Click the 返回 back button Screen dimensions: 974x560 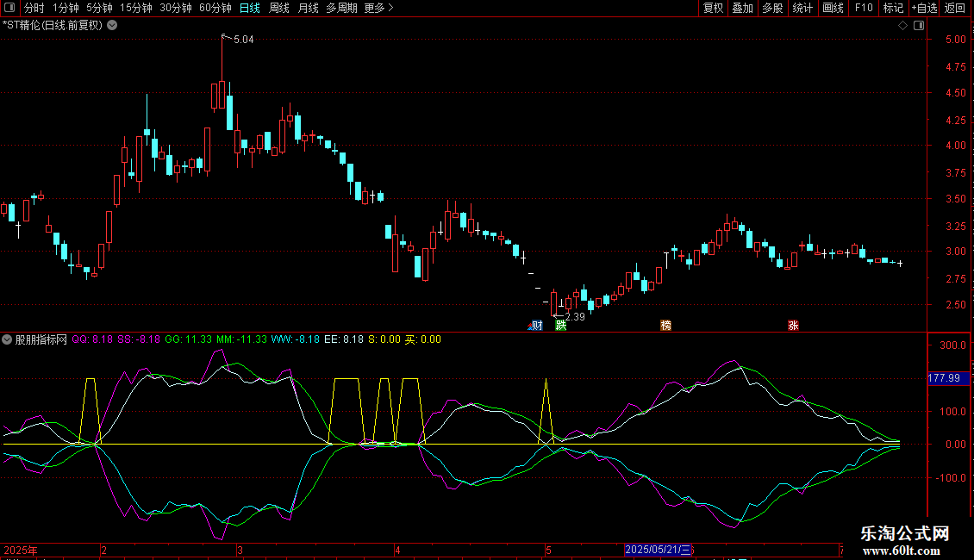click(955, 8)
